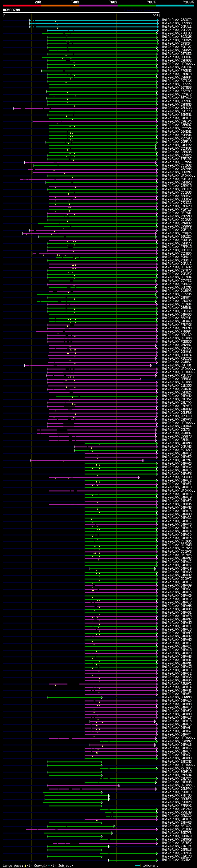Click the UniRef100_A2Y593 label

pyautogui.click(x=177, y=139)
